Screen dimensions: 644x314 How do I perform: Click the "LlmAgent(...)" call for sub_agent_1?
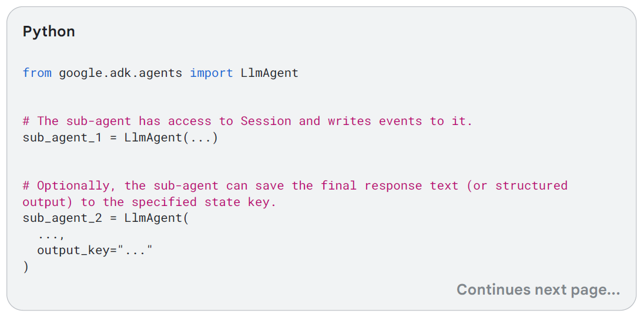pyautogui.click(x=171, y=139)
